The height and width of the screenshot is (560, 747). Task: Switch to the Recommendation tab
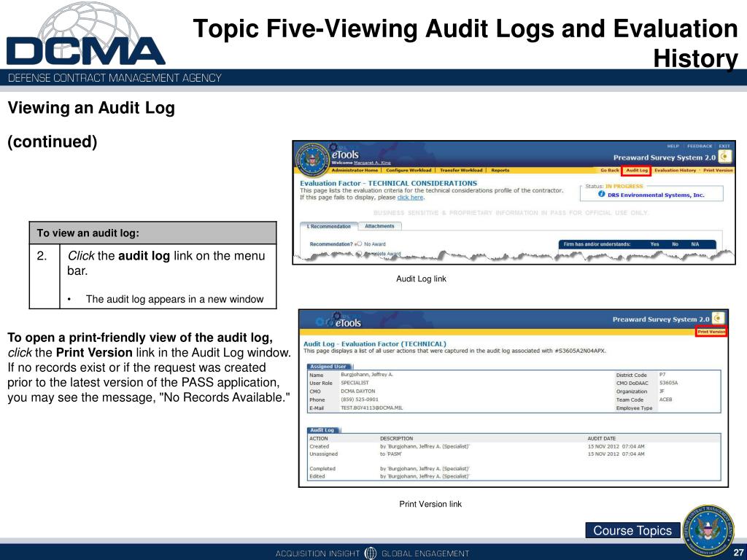coord(329,226)
